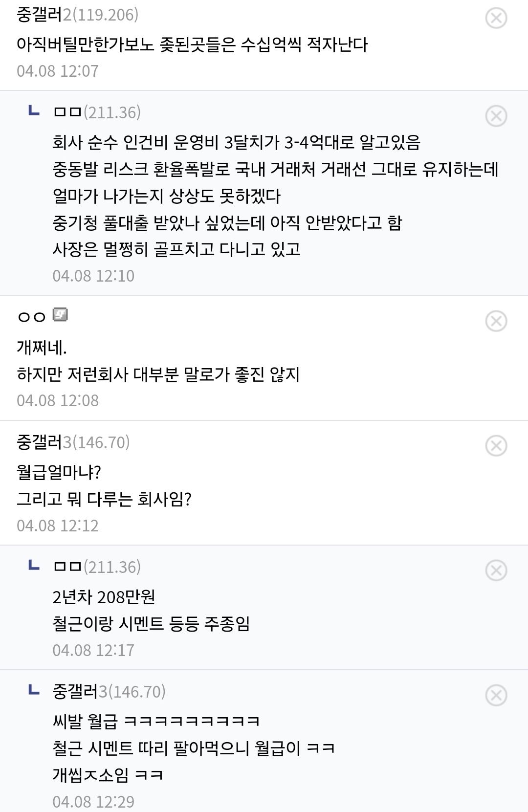Viewport: 528px width, 812px height.
Task: Tap the X icon on 중갤러3's 12:12 comment
Action: [x=496, y=446]
